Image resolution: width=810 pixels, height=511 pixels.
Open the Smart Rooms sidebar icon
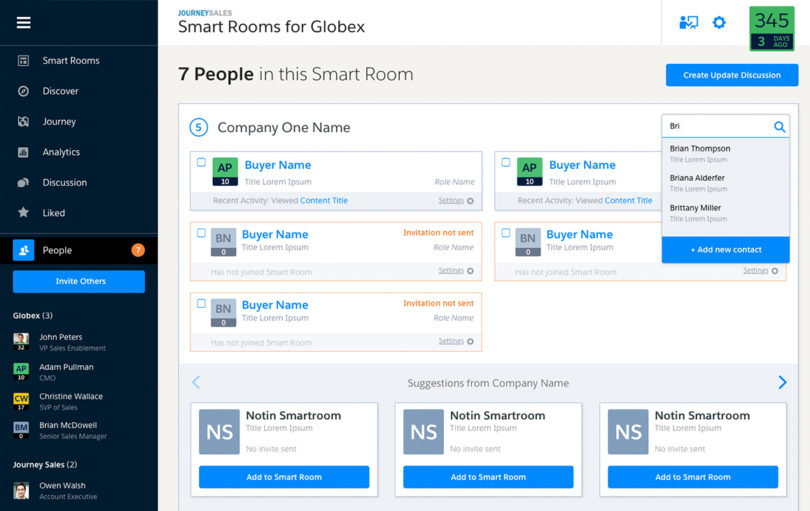[x=23, y=60]
